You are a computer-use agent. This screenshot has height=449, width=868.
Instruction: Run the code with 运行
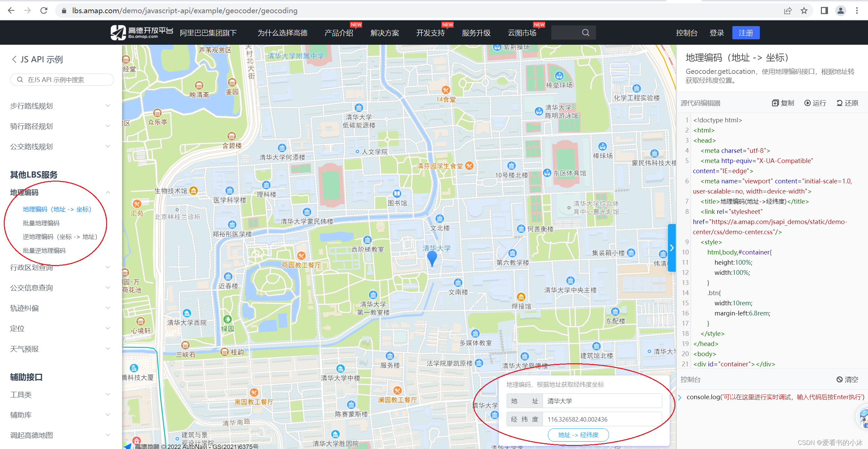click(815, 103)
